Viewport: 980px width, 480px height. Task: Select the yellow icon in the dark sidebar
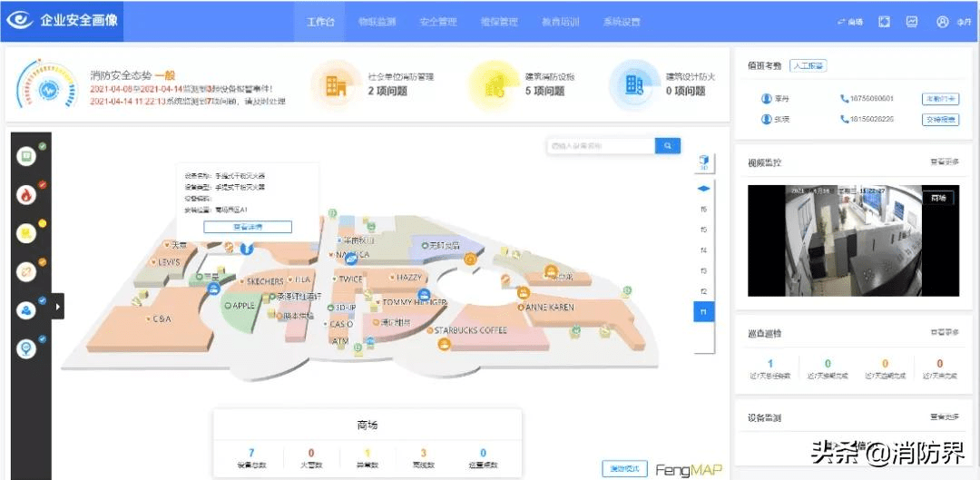click(x=26, y=233)
